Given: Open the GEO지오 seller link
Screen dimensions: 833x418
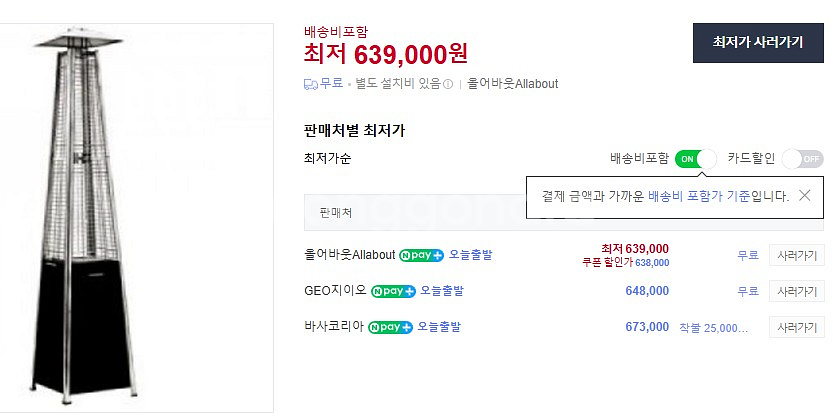Looking at the screenshot, I should tap(335, 291).
